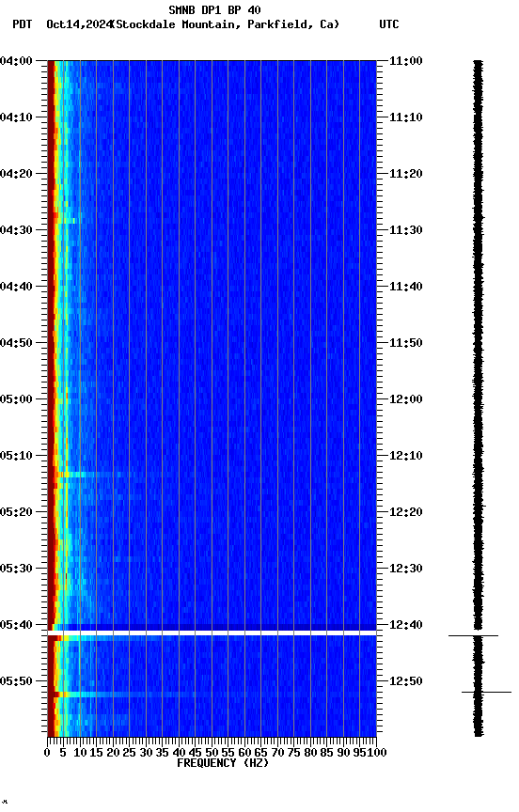
Task: Click the 05:10 PDT time label
Action: click(16, 456)
